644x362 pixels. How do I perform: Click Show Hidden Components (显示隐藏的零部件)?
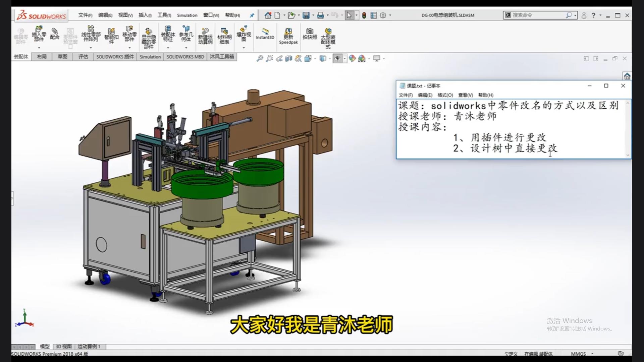point(149,38)
